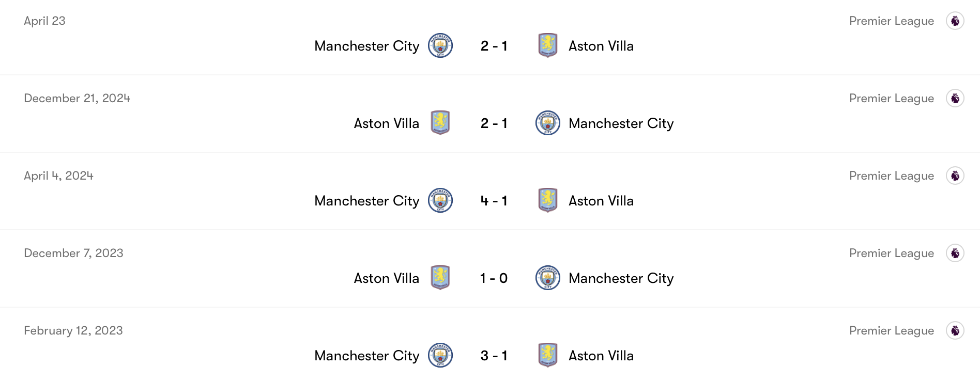Click Aston Villa crest in December 7, 2023 match
This screenshot has height=382, width=980.
(x=440, y=278)
